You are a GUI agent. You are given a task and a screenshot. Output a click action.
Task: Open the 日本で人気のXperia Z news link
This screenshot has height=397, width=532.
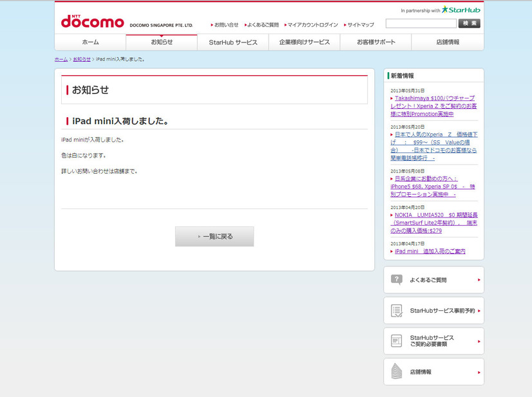pyautogui.click(x=434, y=146)
